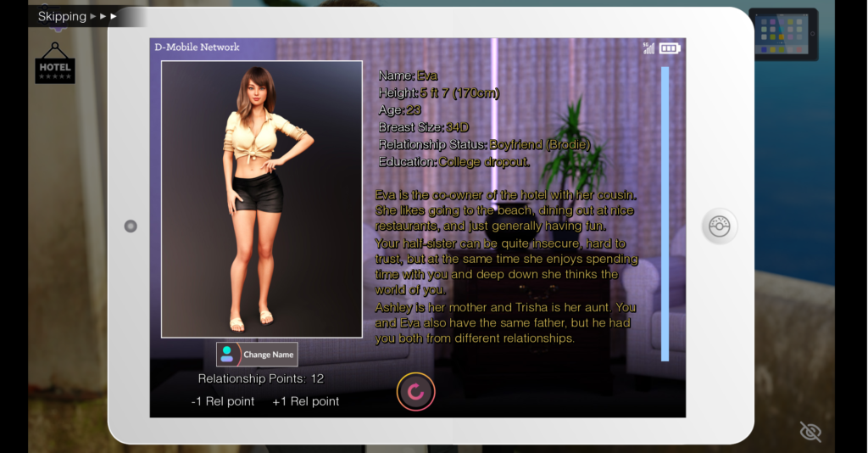Image resolution: width=868 pixels, height=453 pixels.
Task: Tap the tablet front camera dot
Action: [x=131, y=226]
